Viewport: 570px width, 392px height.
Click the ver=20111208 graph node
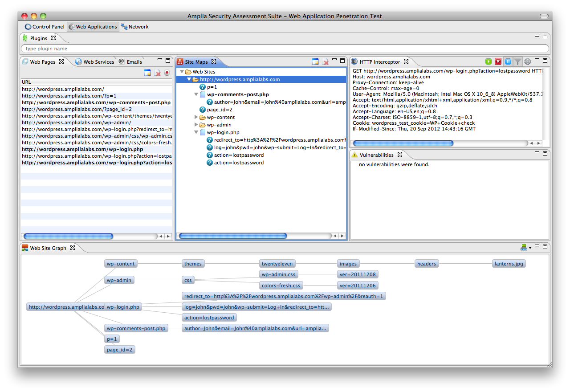pyautogui.click(x=358, y=274)
